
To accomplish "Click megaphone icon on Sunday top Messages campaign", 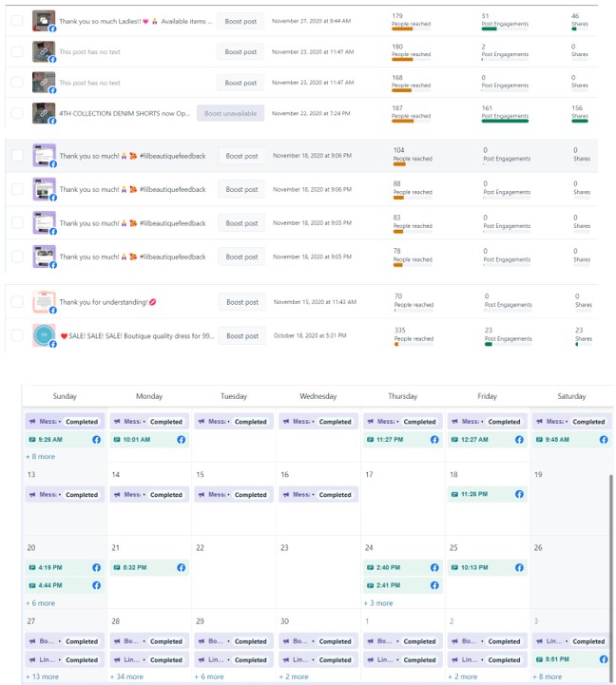I will (32, 422).
